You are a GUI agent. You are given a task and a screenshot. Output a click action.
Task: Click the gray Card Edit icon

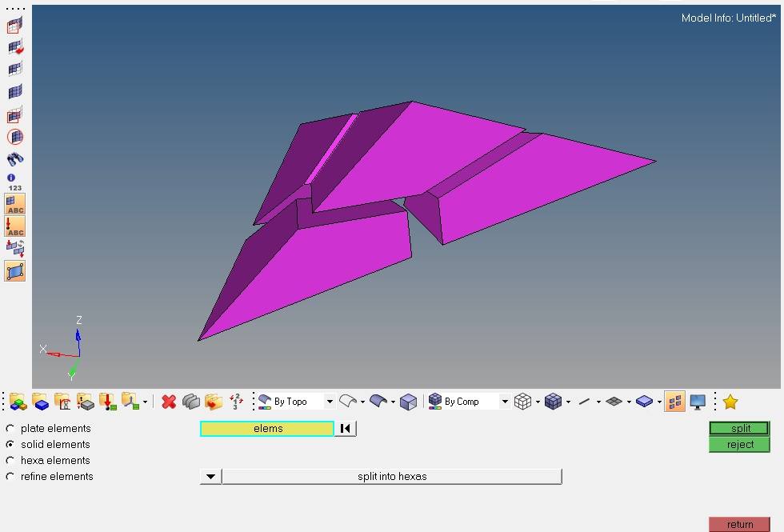[191, 402]
